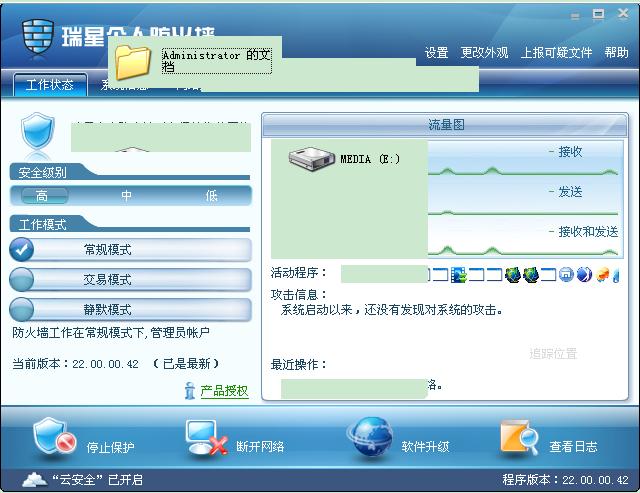The height and width of the screenshot is (493, 640).
Task: Click the 查看日志 magnifier icon
Action: [x=519, y=437]
